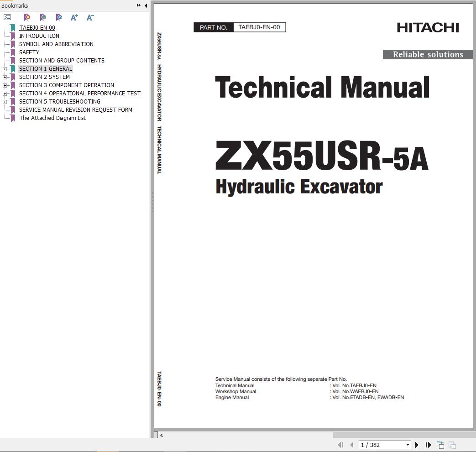Screen dimensions: 476x452
Task: Click Vol. No.WAEBJ0-EN text
Action: (356, 391)
